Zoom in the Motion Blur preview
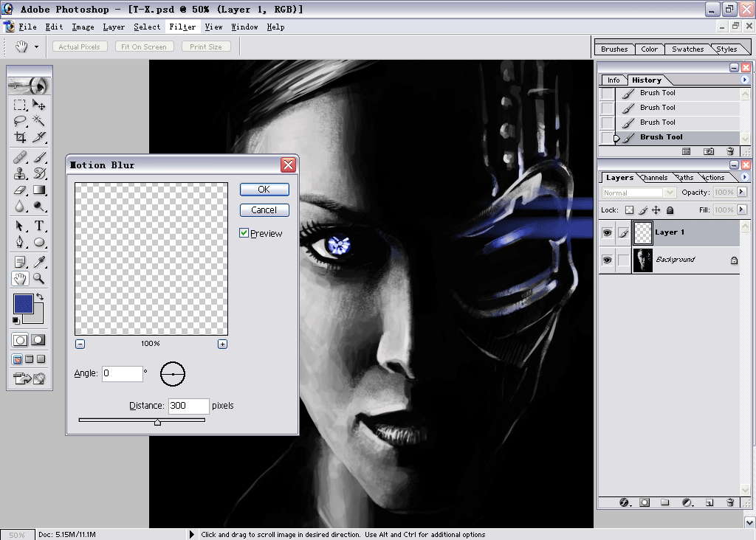 (222, 344)
